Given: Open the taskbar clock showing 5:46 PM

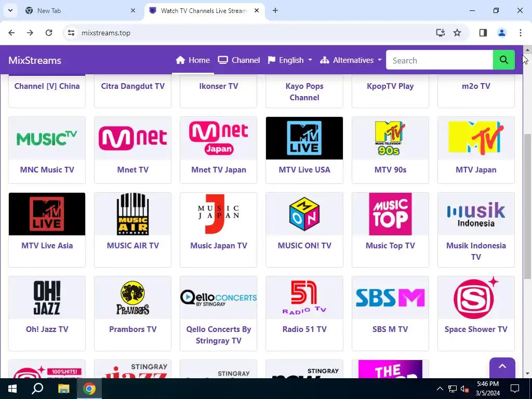Looking at the screenshot, I should point(487,389).
